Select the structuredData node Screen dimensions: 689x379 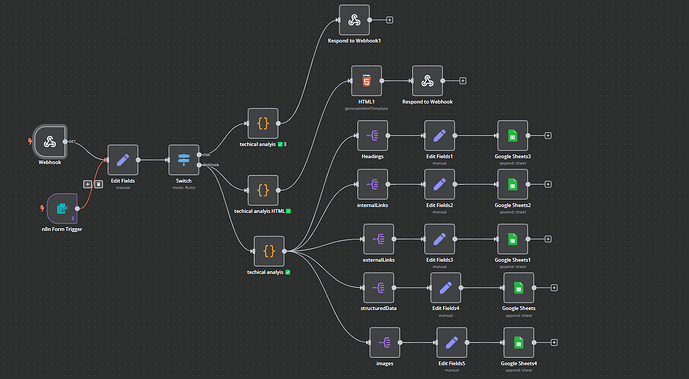pyautogui.click(x=378, y=288)
